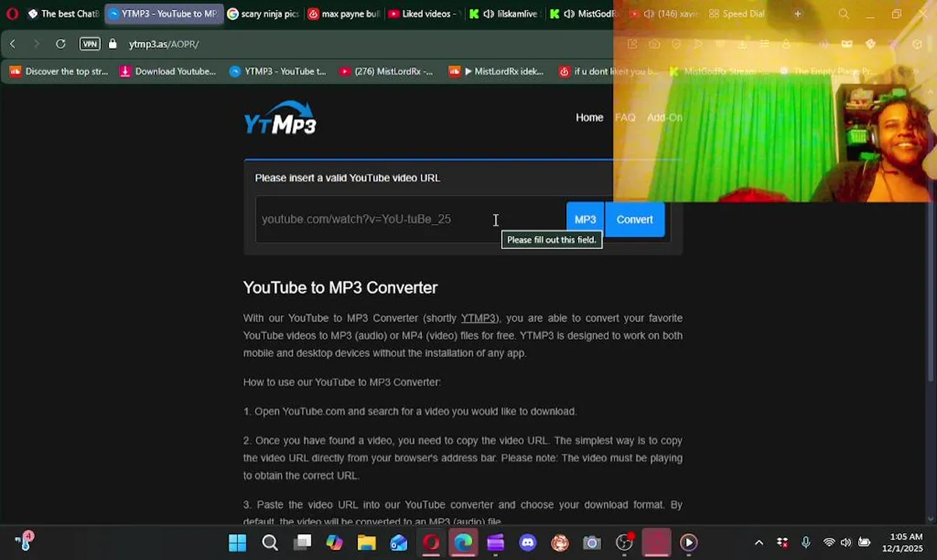The height and width of the screenshot is (560, 937).
Task: Click the padlock site security icon
Action: [x=113, y=44]
